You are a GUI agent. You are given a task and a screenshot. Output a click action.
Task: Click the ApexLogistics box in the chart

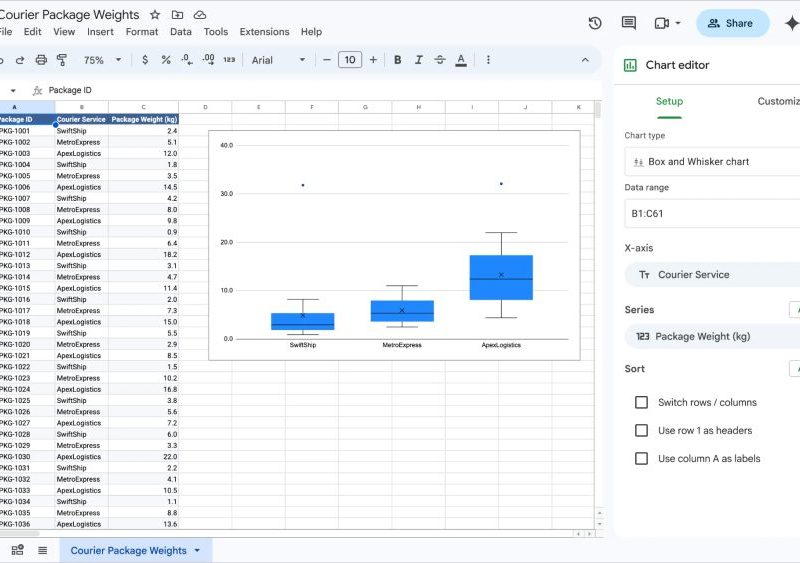[501, 277]
